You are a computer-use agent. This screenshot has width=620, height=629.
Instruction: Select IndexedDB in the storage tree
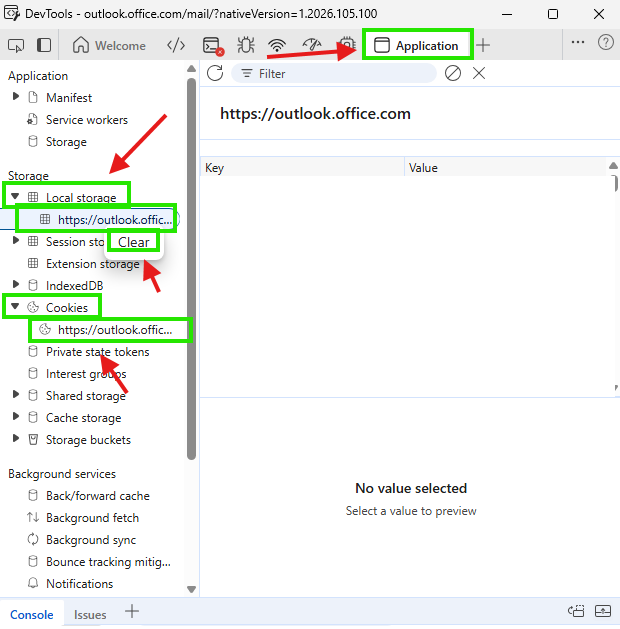pyautogui.click(x=75, y=286)
